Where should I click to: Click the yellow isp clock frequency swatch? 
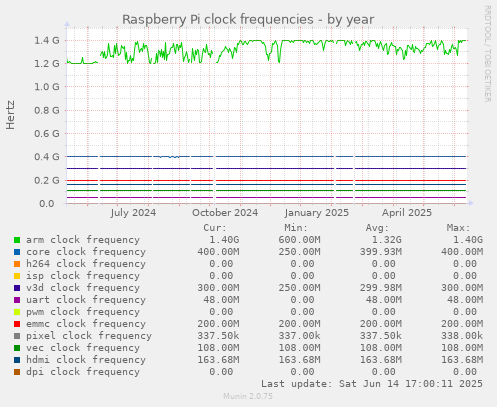17,276
